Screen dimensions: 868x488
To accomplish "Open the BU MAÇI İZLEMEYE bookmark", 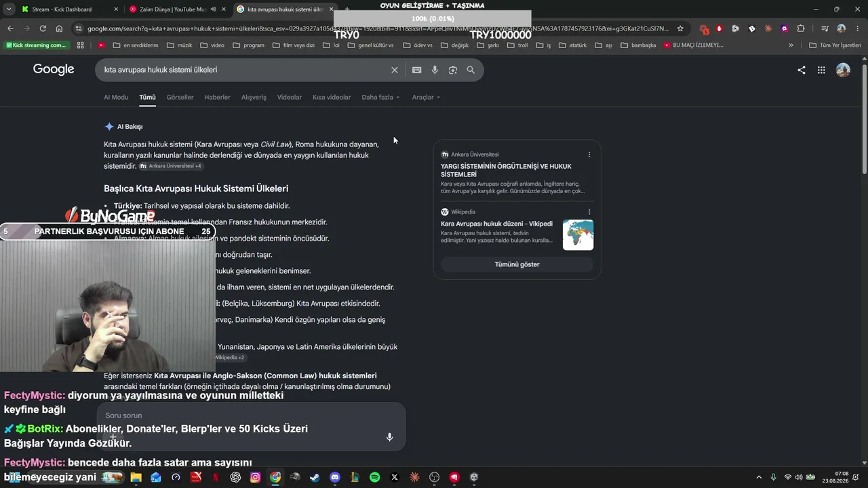I will (x=693, y=45).
